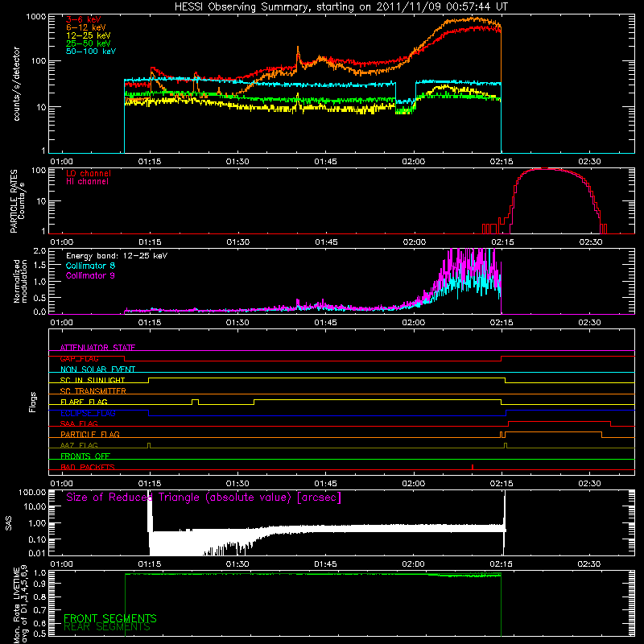The image size is (644, 644).
Task: Click the green FRONTS_OFF label
Action: (85, 456)
